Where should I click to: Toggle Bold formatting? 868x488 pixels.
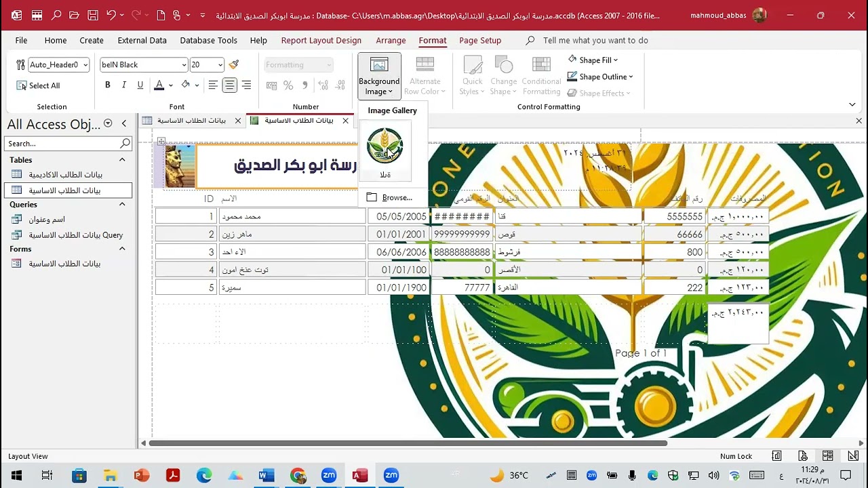(x=107, y=85)
